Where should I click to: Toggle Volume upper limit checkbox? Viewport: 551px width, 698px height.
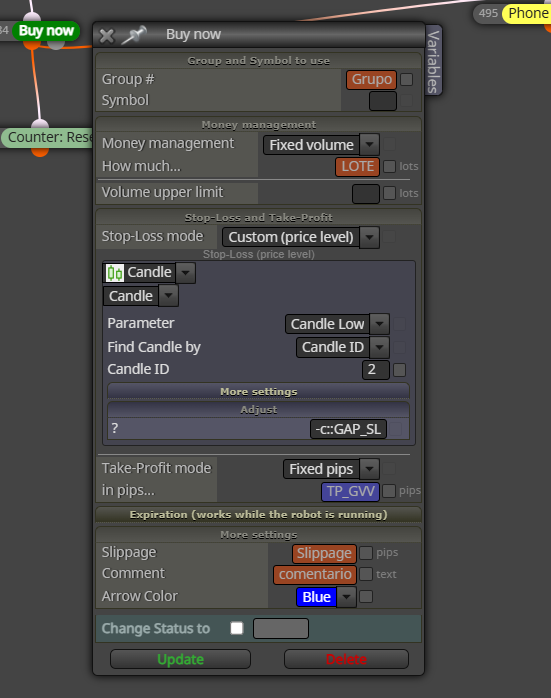tap(389, 193)
